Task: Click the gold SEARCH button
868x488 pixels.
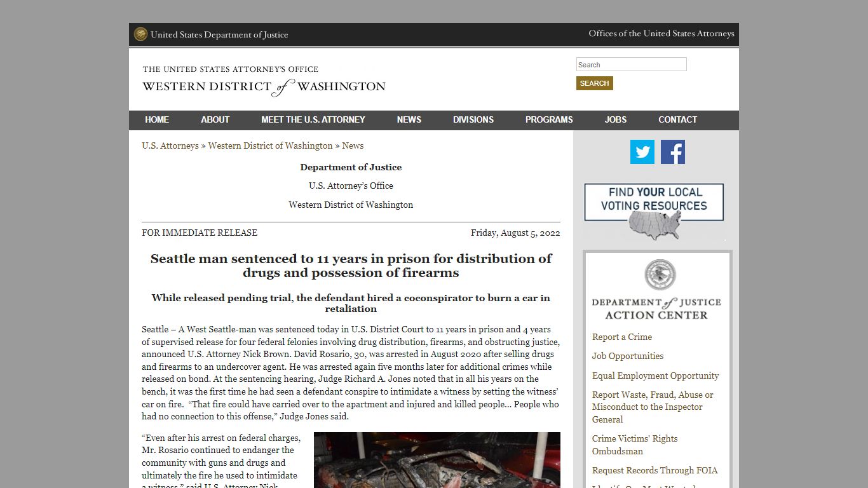Action: coord(595,83)
